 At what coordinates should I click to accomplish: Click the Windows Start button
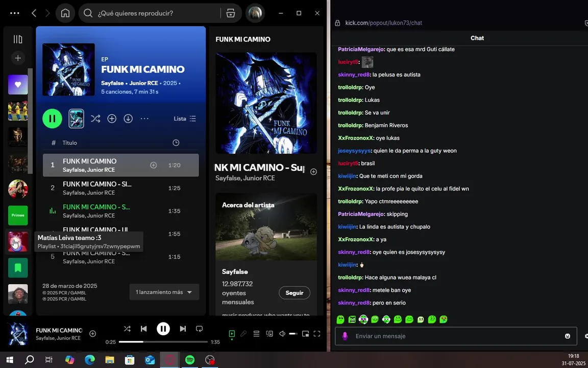click(x=10, y=360)
